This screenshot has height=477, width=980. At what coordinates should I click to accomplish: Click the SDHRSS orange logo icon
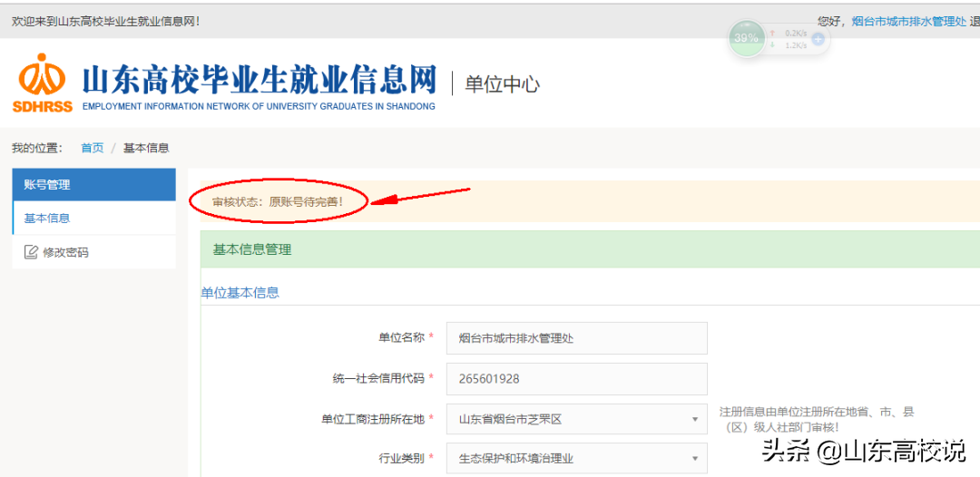click(x=41, y=83)
